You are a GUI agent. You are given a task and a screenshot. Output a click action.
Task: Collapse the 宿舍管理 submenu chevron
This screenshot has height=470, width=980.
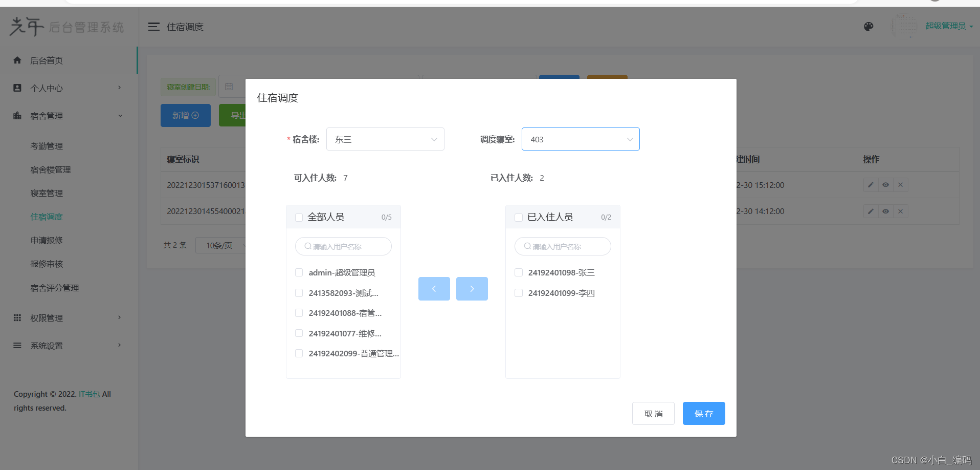[120, 116]
